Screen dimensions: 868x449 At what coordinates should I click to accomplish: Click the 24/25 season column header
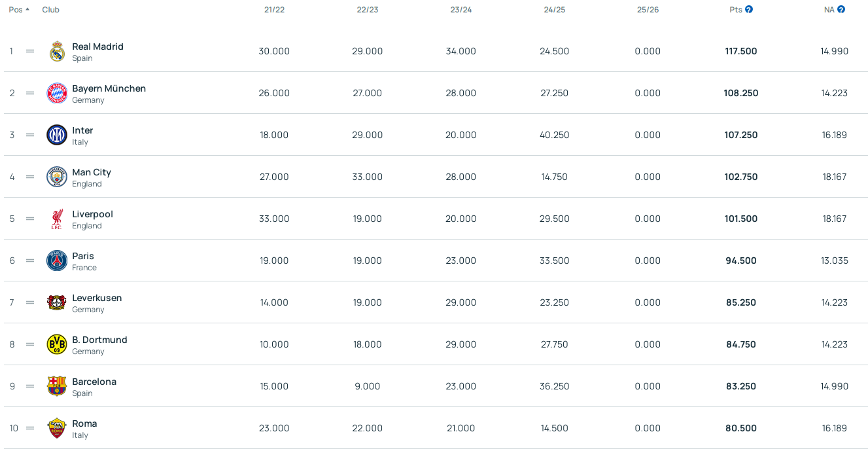click(554, 10)
